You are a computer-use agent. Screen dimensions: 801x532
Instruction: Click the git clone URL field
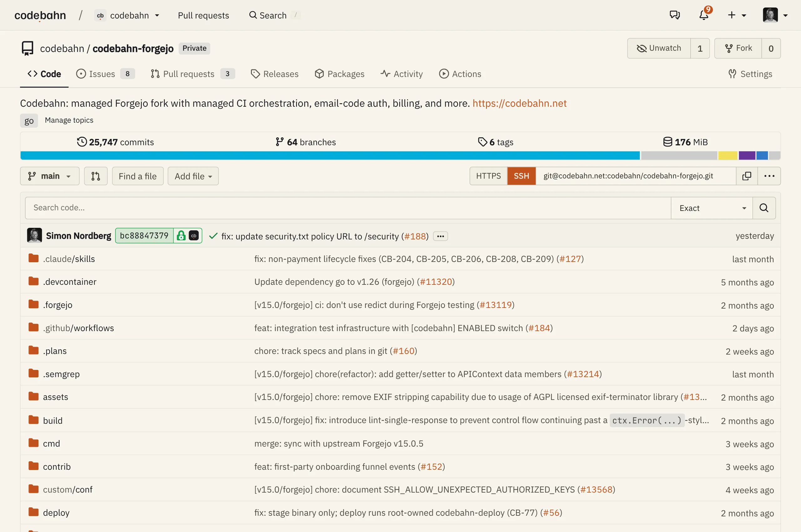coord(636,176)
